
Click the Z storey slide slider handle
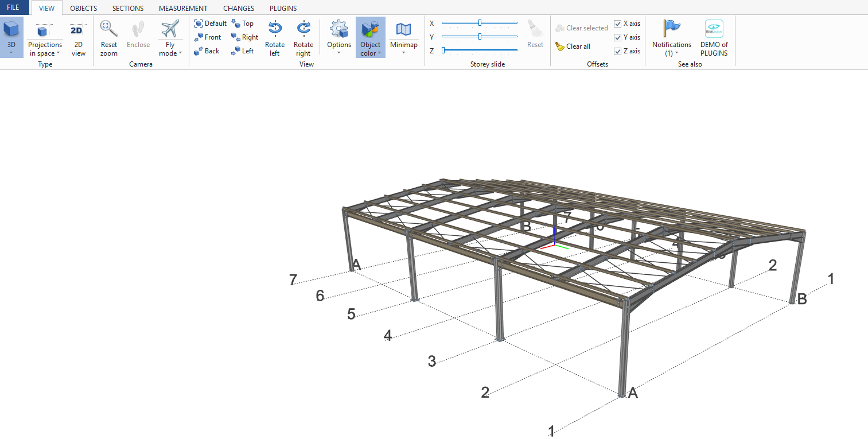(x=443, y=50)
